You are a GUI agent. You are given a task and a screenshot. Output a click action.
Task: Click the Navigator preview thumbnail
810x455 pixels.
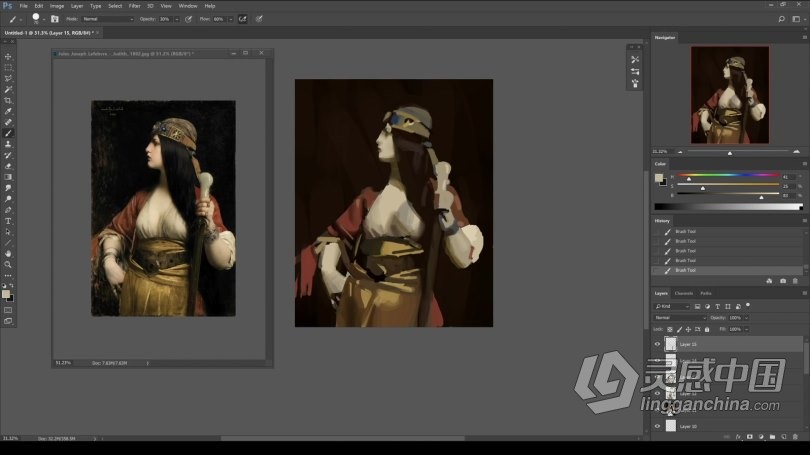(730, 95)
